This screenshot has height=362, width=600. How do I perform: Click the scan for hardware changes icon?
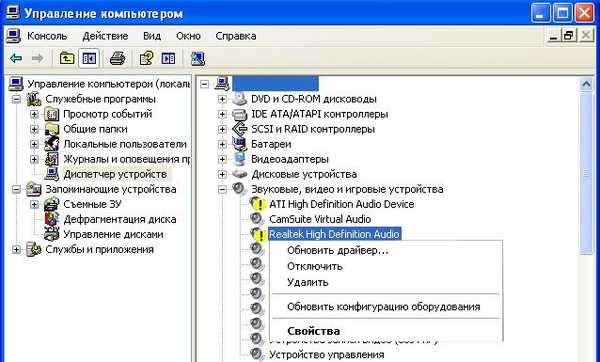point(198,59)
